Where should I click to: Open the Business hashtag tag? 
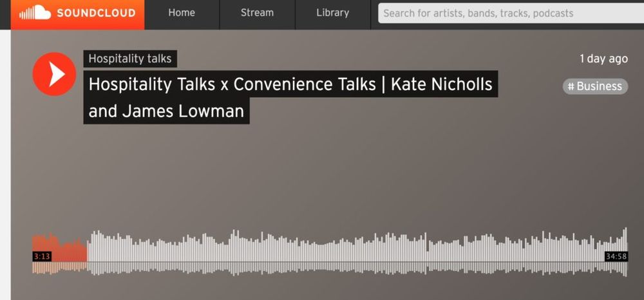[595, 86]
